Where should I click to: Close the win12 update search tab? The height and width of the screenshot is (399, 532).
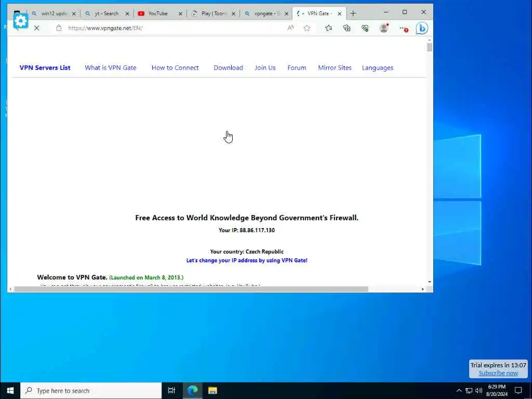point(74,14)
